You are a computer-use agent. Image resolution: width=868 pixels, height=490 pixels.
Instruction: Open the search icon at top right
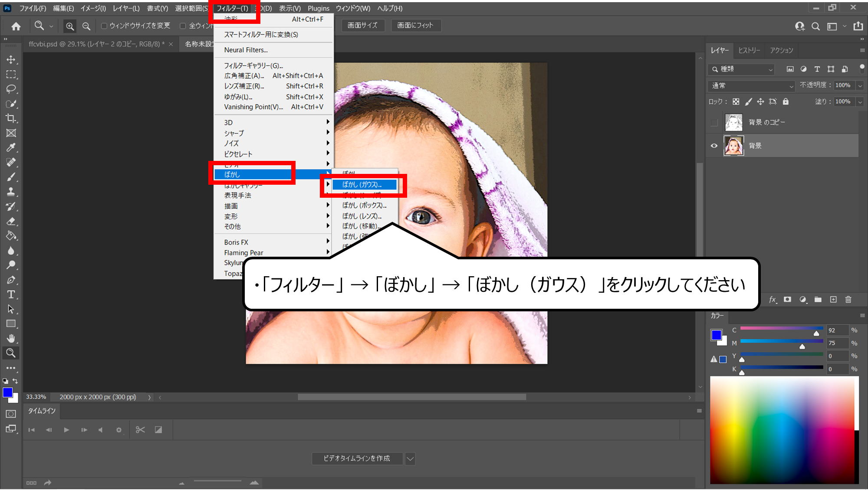815,26
